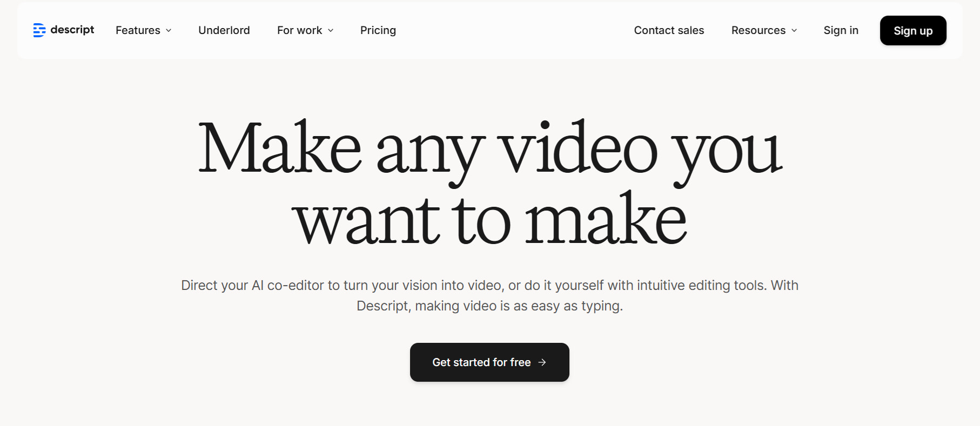Expand the chevron beside Features
980x426 pixels.
[169, 31]
